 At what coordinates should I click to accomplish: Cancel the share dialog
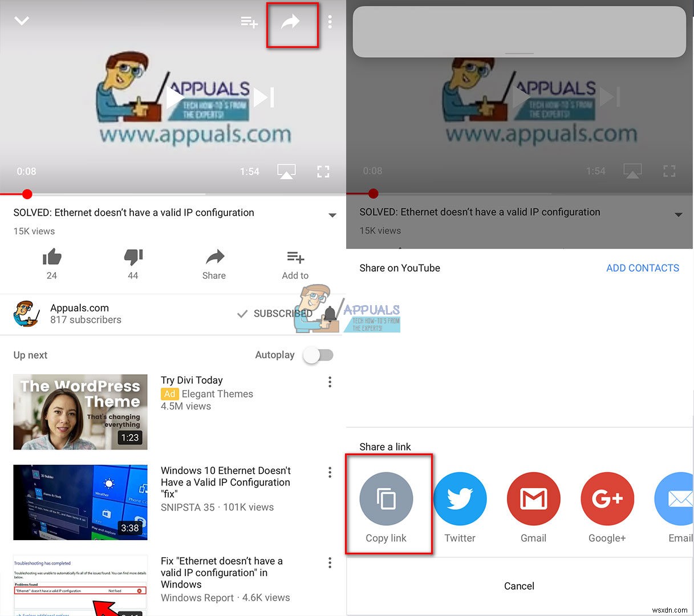(519, 586)
